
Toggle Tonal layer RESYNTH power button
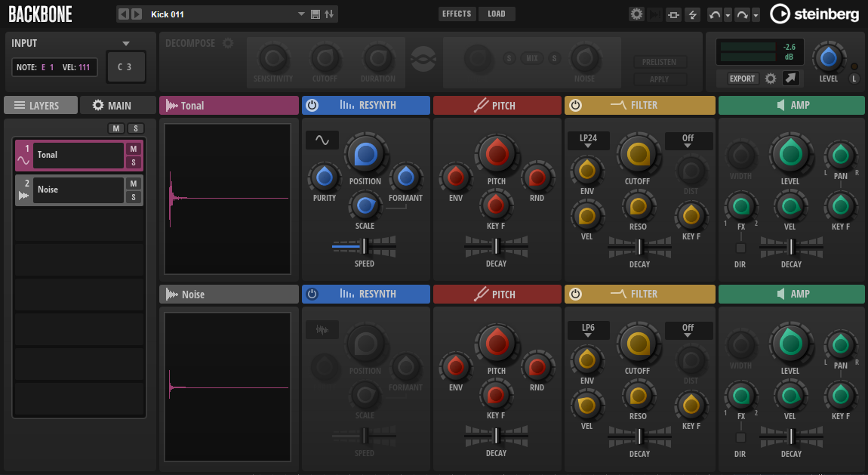312,105
